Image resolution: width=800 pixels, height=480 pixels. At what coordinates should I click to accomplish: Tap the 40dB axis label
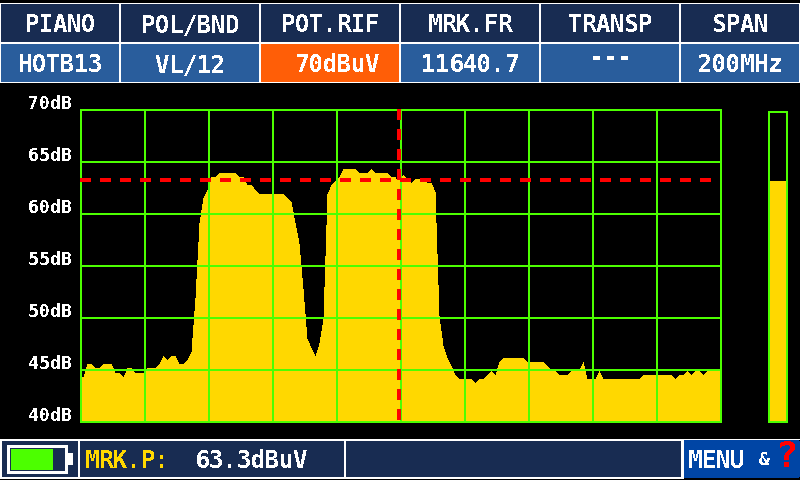tap(50, 415)
